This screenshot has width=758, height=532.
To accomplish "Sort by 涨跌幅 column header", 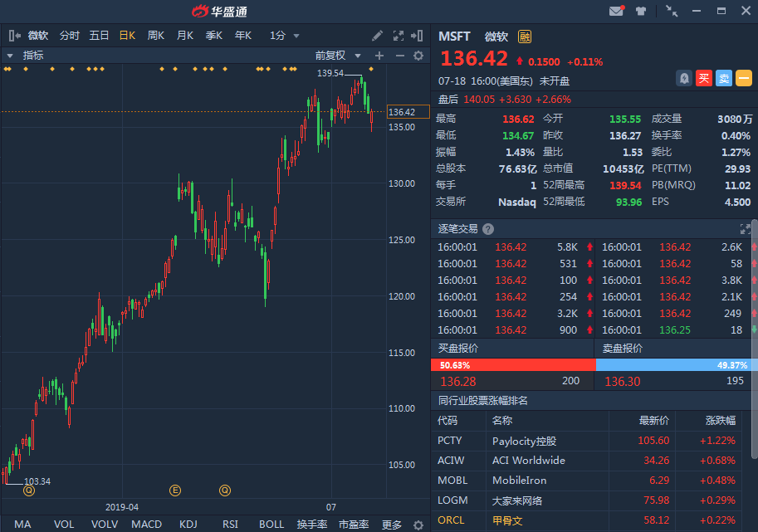I will pyautogui.click(x=721, y=421).
